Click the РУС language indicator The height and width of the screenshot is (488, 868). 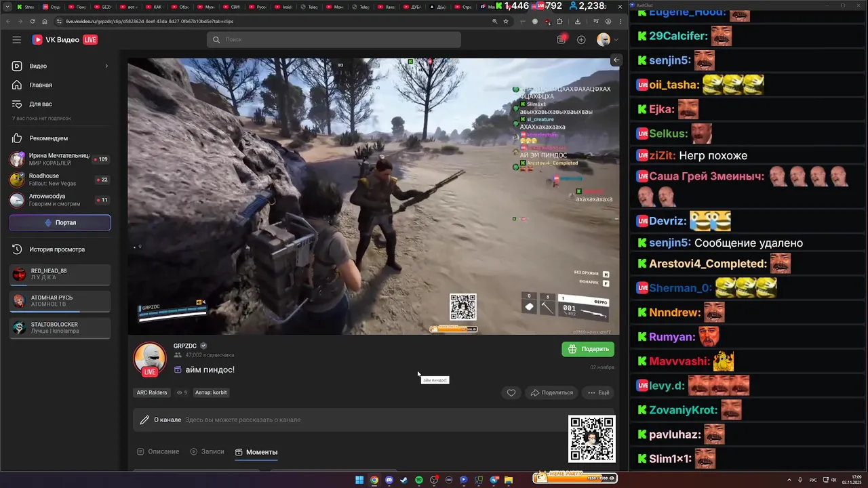[x=813, y=480]
